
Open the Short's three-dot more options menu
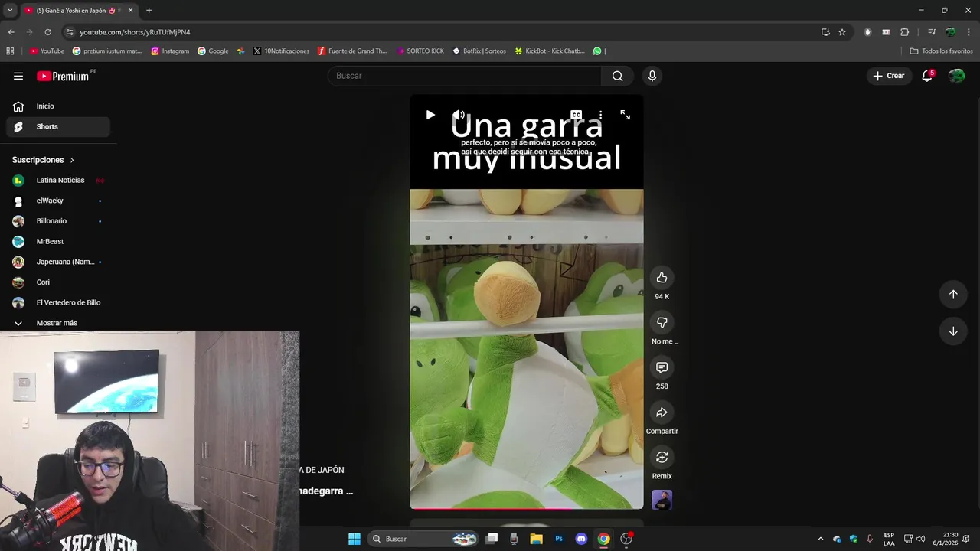tap(600, 115)
